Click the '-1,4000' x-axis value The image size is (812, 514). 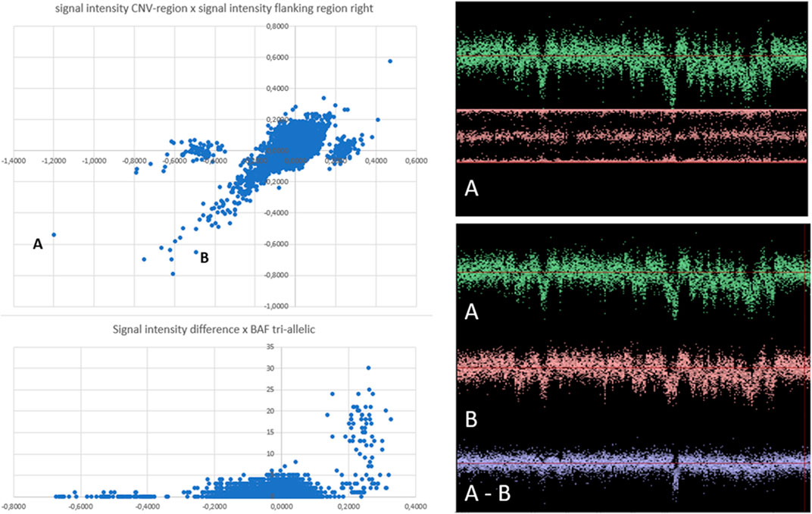point(14,161)
